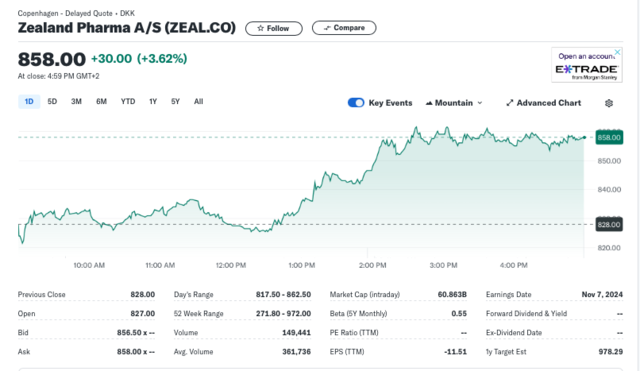Screen dimensions: 640x371
Task: Show the All time chart range
Action: [x=198, y=102]
